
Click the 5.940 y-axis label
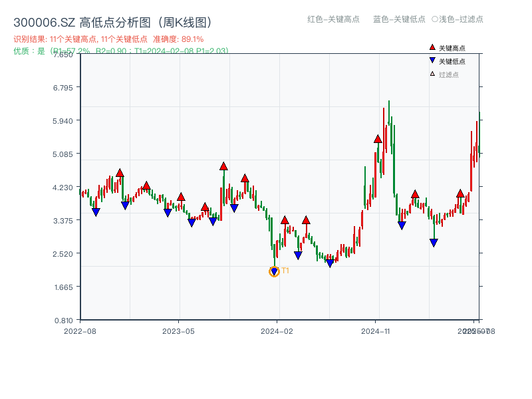click(x=63, y=121)
